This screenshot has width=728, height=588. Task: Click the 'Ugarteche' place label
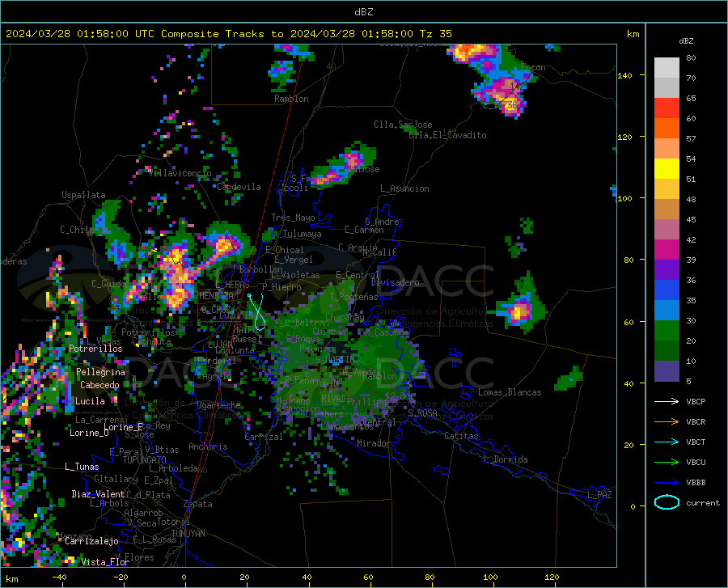(218, 405)
